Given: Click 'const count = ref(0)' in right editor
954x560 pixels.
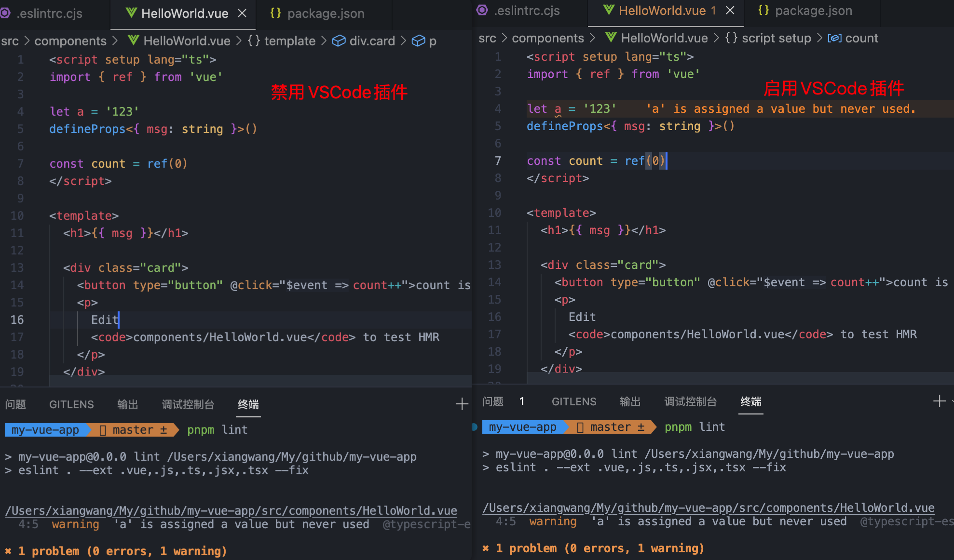Looking at the screenshot, I should pos(596,160).
